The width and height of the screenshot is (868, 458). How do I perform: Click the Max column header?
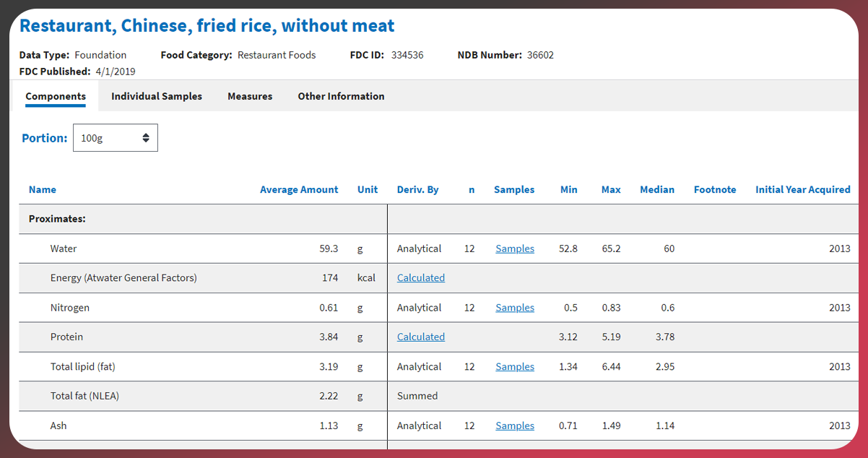[x=611, y=190]
